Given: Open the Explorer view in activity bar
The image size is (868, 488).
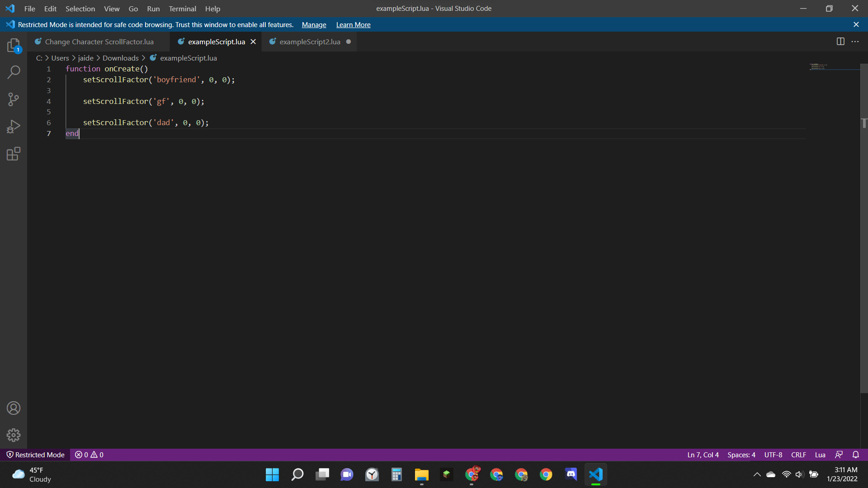Looking at the screenshot, I should pos(14,45).
